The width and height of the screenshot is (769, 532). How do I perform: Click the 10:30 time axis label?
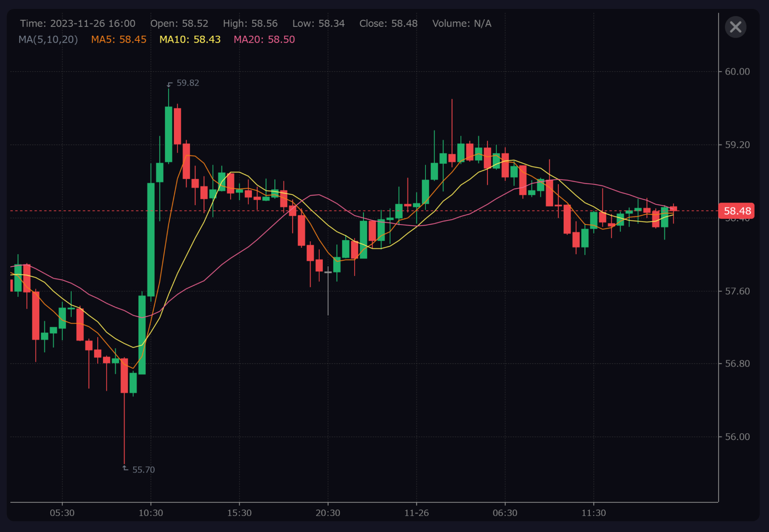tap(151, 513)
